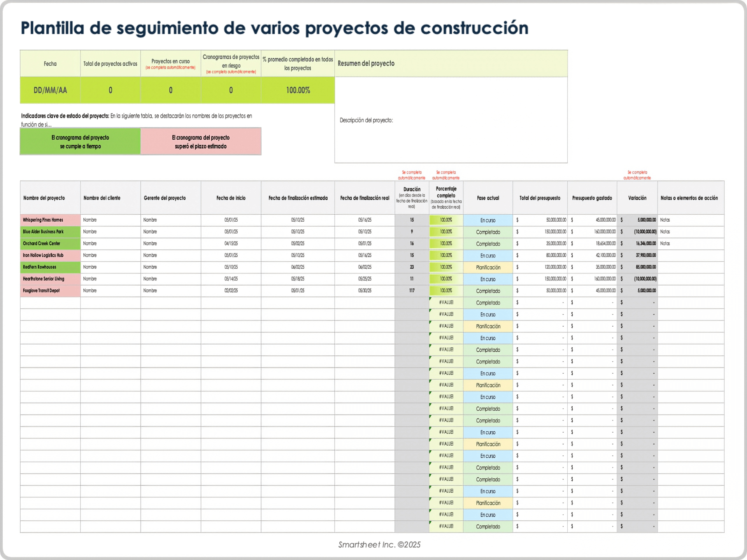
Task: Click the % promedio completado en todos los proyectos header
Action: 298,64
